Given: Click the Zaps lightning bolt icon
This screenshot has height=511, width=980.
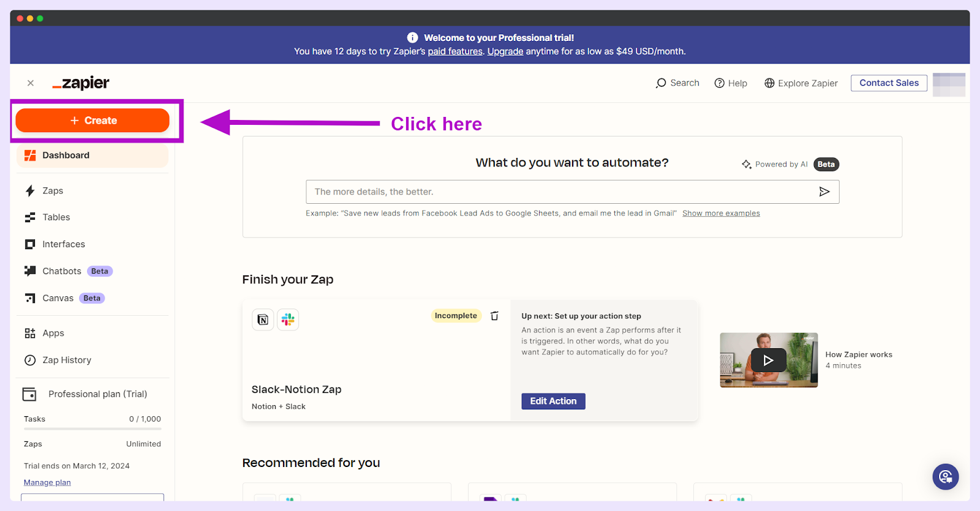Looking at the screenshot, I should [30, 191].
